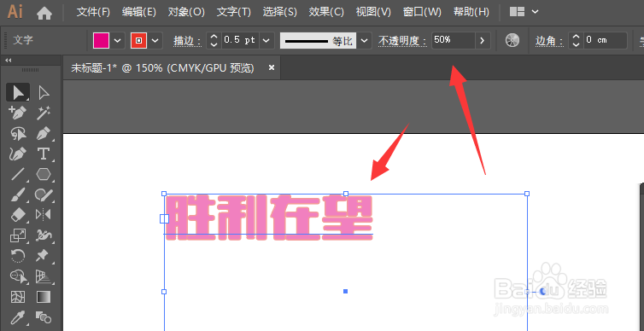The height and width of the screenshot is (331, 644).
Task: Click the stroke weight stepper arrows
Action: click(x=214, y=40)
